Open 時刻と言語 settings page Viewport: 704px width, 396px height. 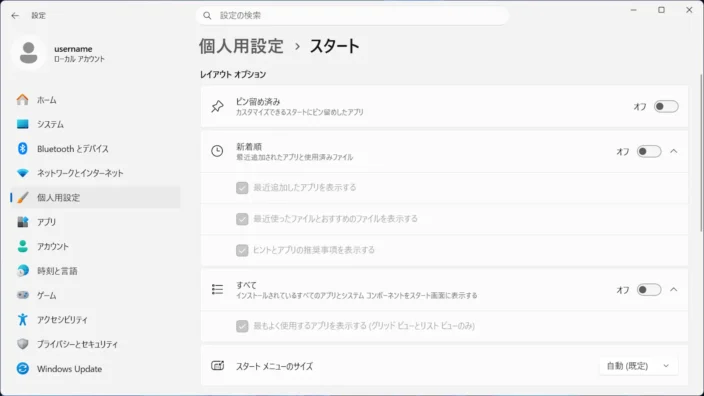(x=95, y=271)
